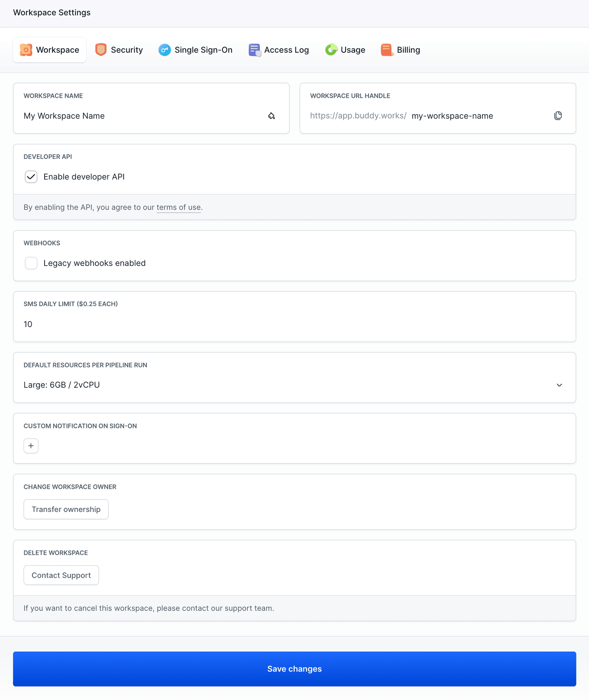Click the Security shield icon
589x700 pixels.
(101, 49)
